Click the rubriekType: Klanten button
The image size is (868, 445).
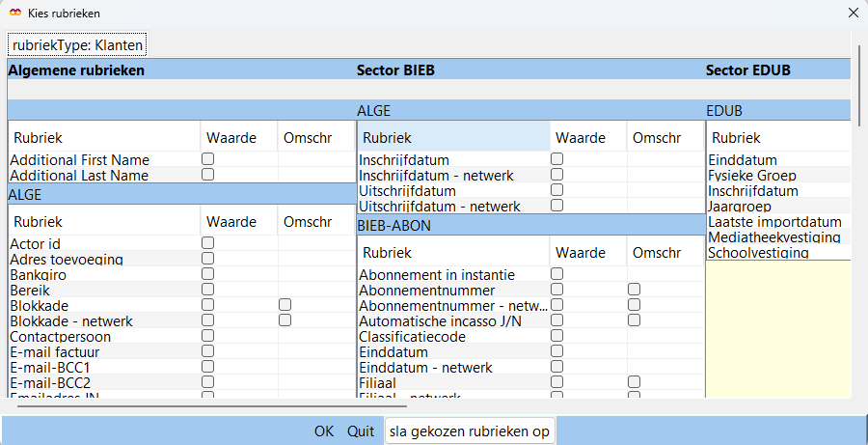pos(78,44)
